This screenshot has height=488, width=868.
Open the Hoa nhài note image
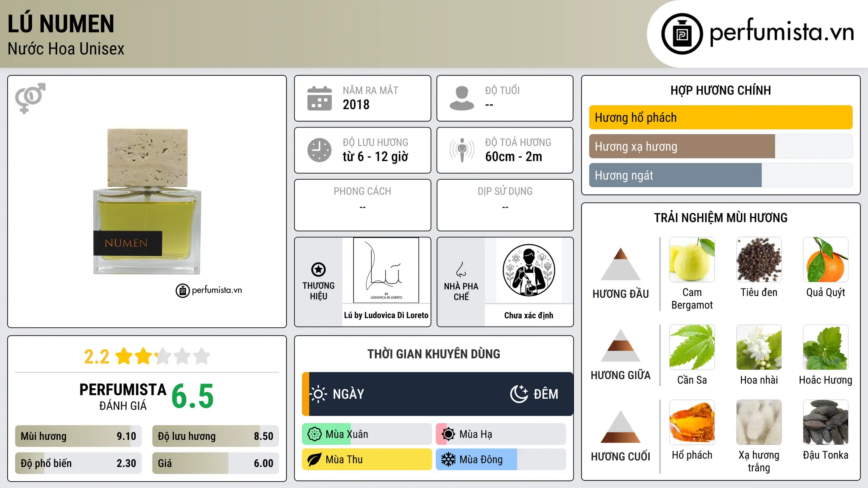click(759, 347)
